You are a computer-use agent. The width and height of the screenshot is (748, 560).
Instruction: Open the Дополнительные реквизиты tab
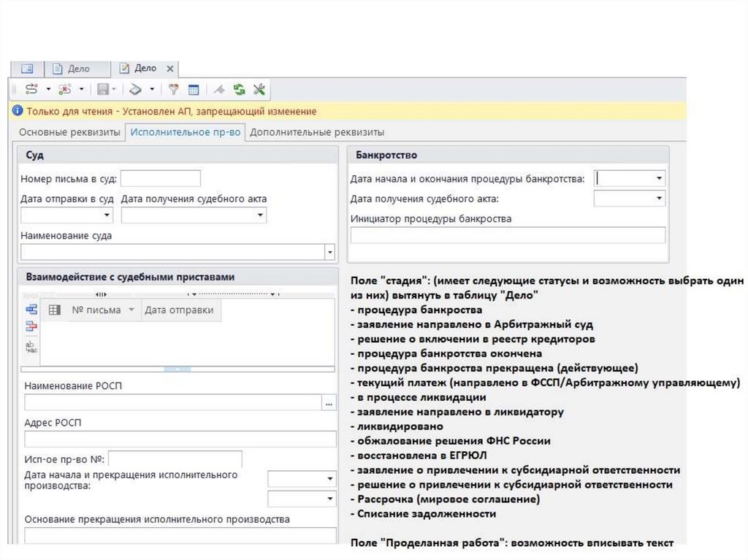click(317, 132)
